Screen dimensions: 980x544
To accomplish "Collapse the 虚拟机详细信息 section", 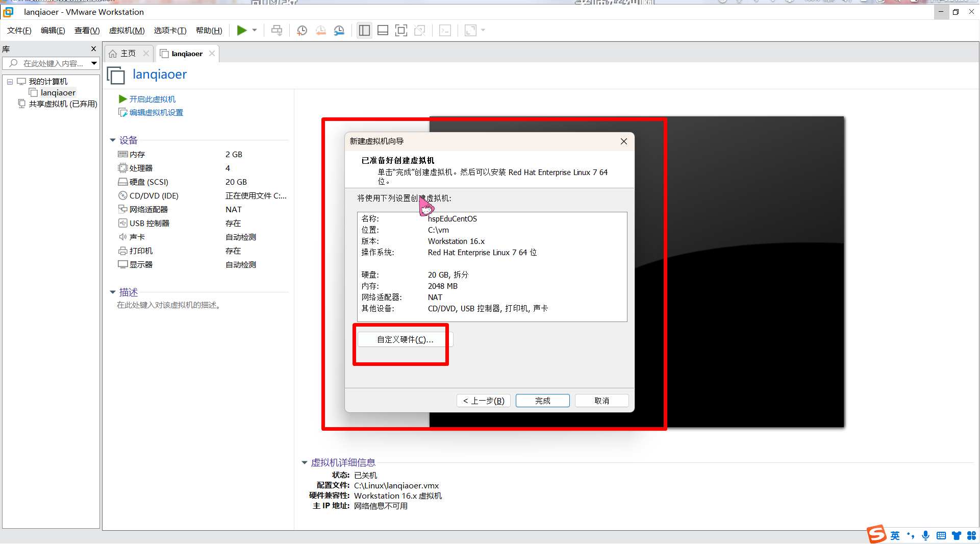I will 305,463.
